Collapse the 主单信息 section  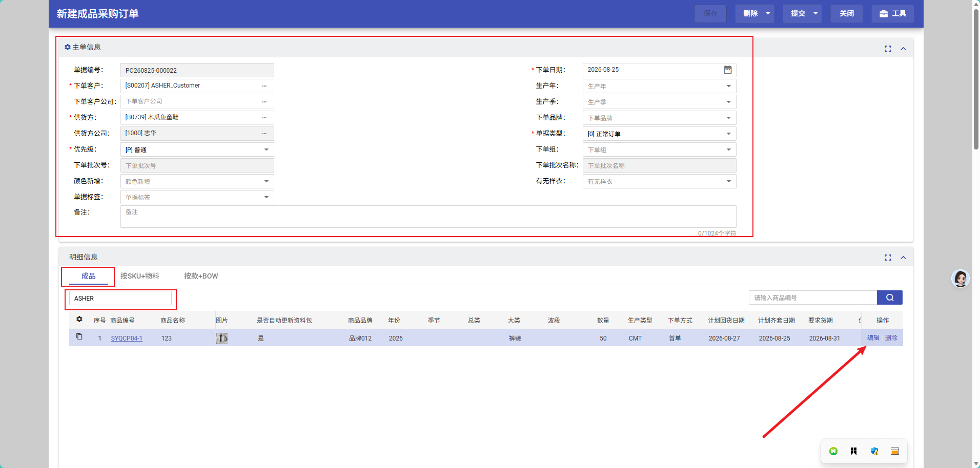[903, 49]
